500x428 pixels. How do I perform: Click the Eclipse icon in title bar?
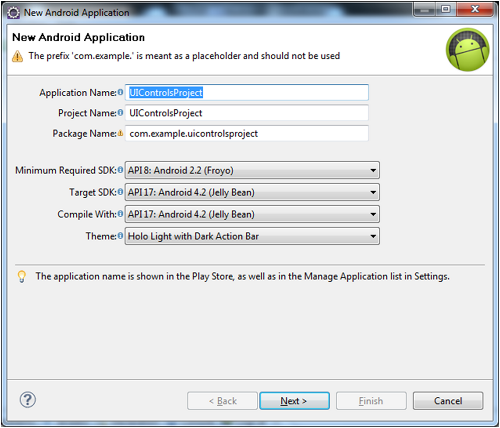[14, 13]
